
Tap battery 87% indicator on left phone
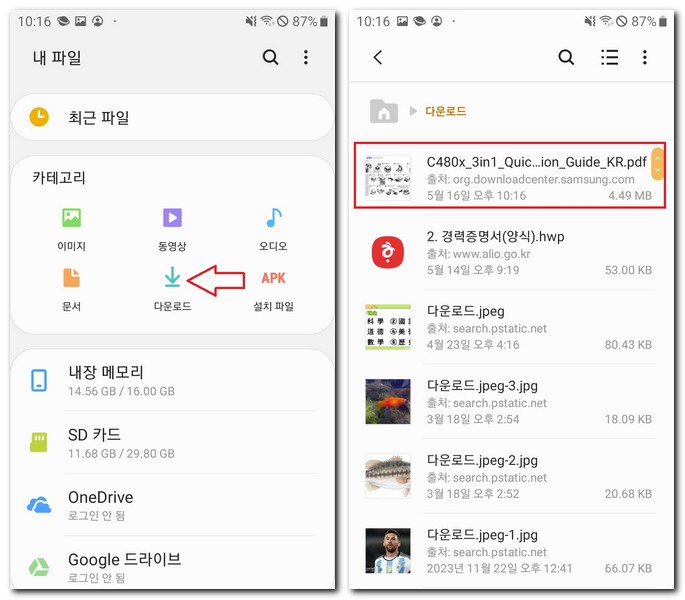[310, 21]
